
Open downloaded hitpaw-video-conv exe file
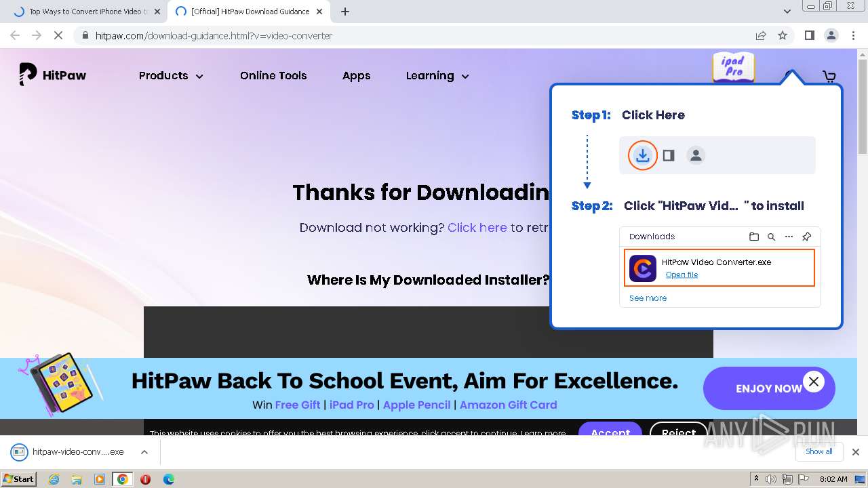tap(68, 451)
